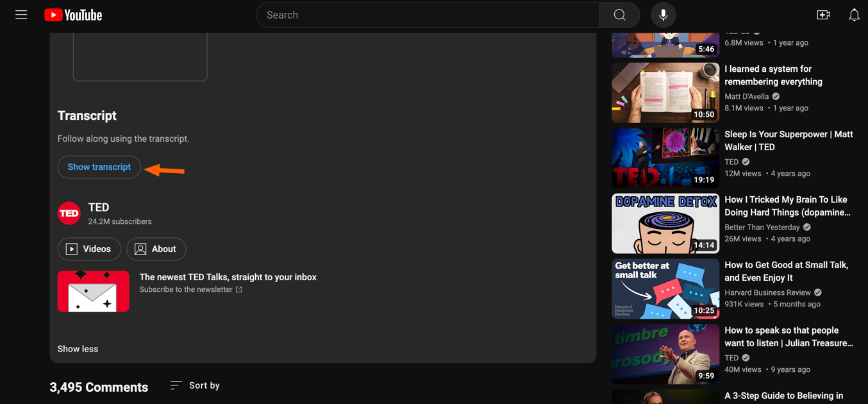
Task: Open the 9:59 Julian Treasure thumbnail
Action: pos(665,355)
